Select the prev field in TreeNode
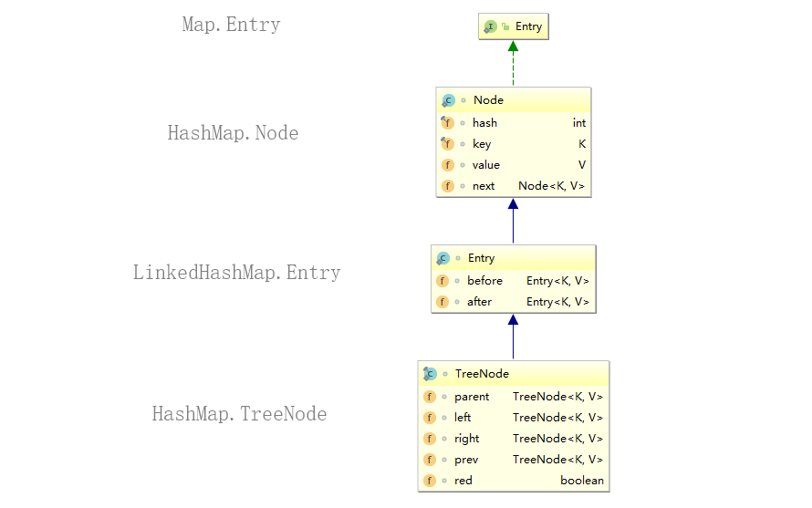The width and height of the screenshot is (812, 508). [x=513, y=460]
